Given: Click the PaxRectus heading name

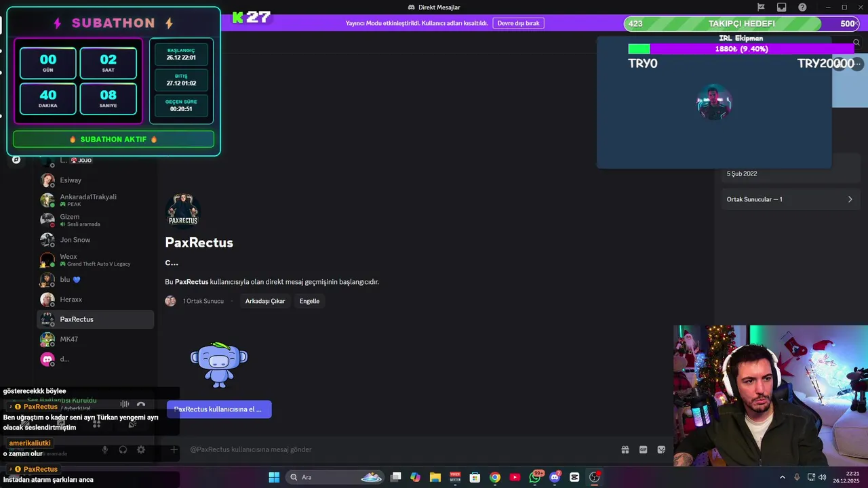Looking at the screenshot, I should [199, 243].
